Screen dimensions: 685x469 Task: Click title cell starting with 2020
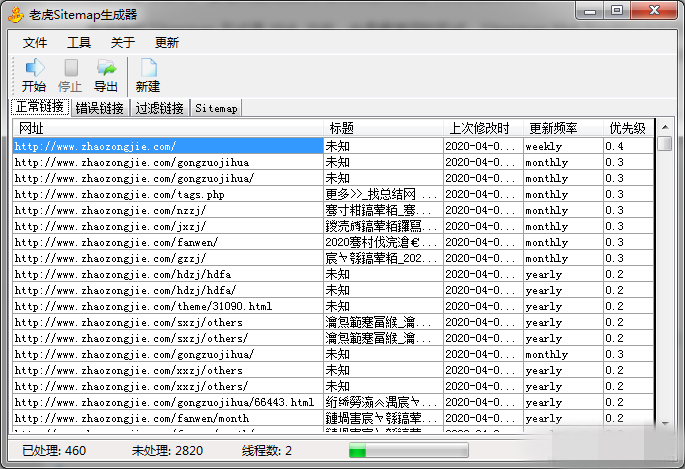coord(383,242)
